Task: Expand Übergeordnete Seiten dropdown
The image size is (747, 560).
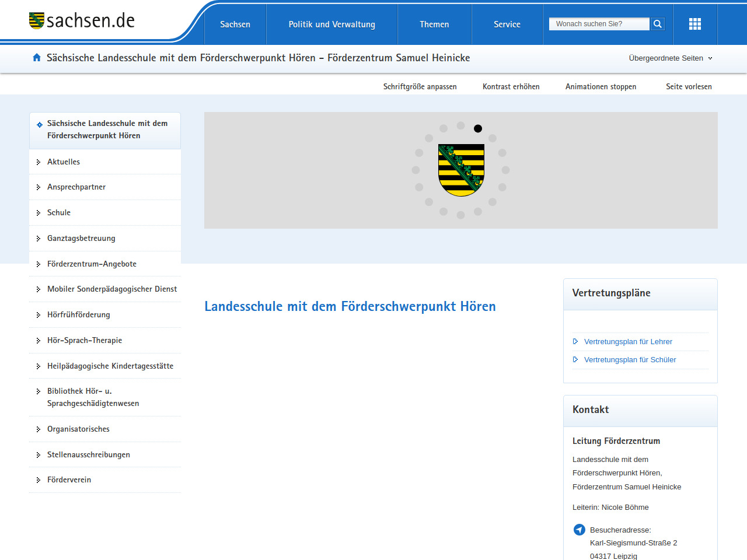Action: click(x=670, y=58)
